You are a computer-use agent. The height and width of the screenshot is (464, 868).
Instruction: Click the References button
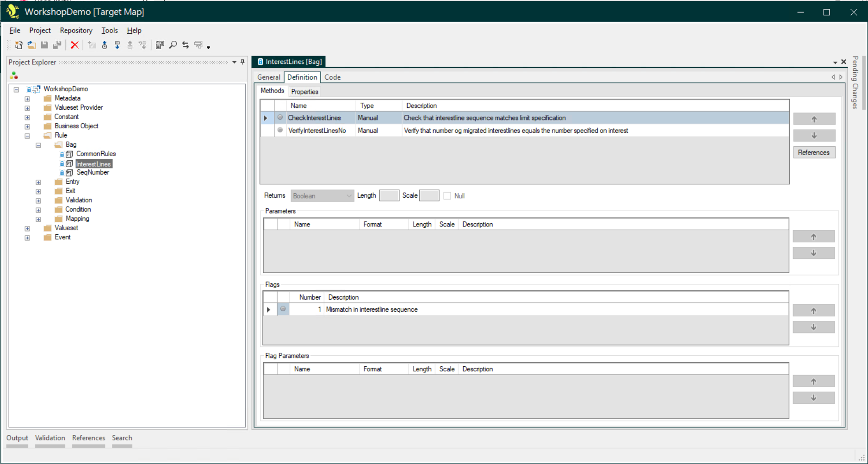[x=813, y=152]
